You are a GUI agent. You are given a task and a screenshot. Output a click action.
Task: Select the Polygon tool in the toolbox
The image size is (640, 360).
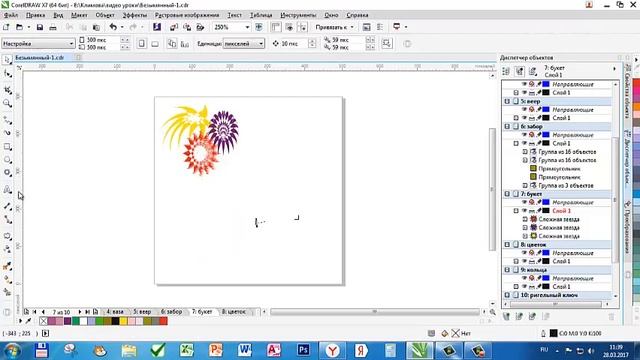pyautogui.click(x=7, y=173)
